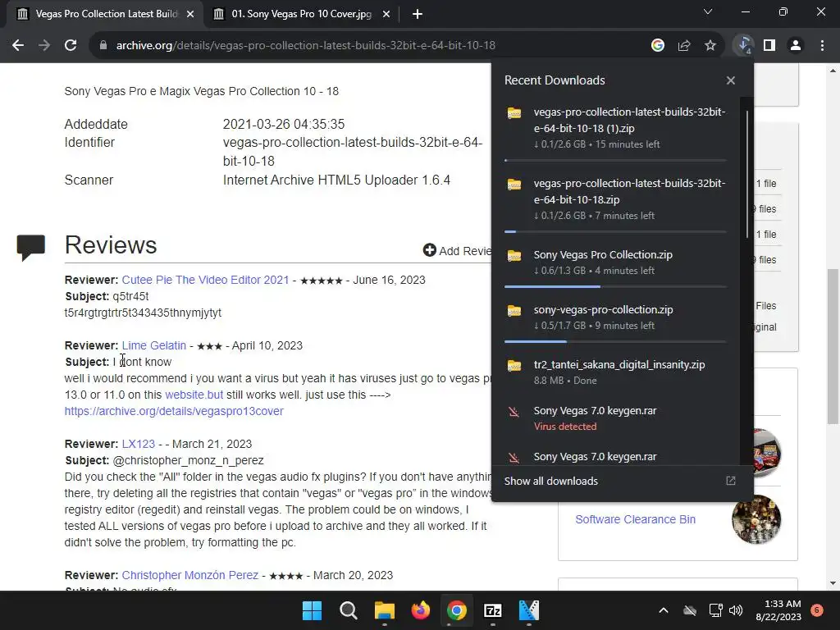Open the Vegas Pro taskbar app
This screenshot has width=840, height=630.
529,610
